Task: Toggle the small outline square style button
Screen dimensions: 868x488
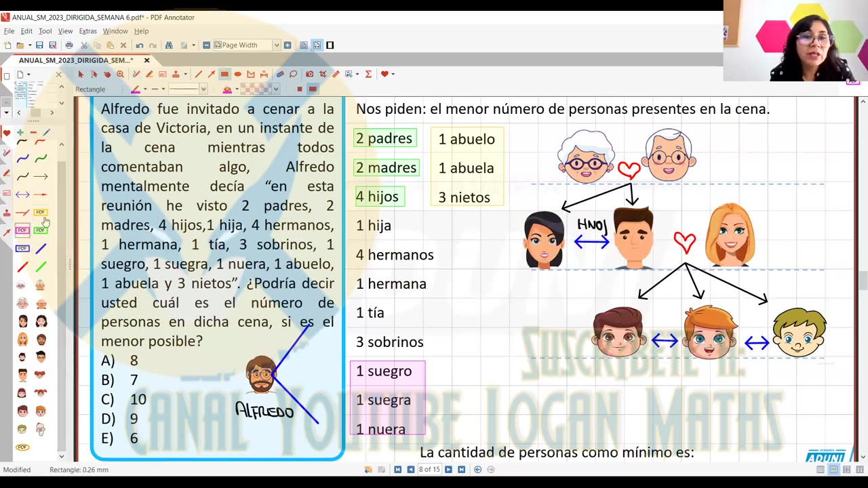Action: coord(299,89)
